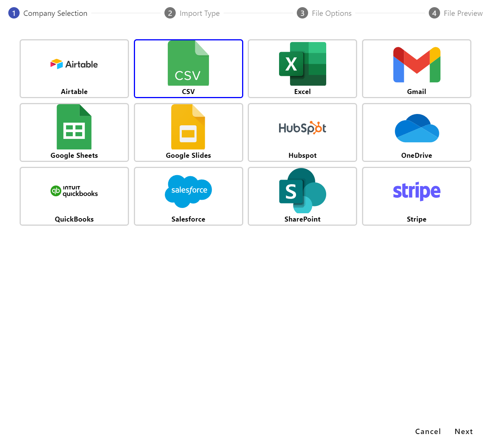Switch to the File Preview step
Screen dimensions: 491x448
pos(463,13)
